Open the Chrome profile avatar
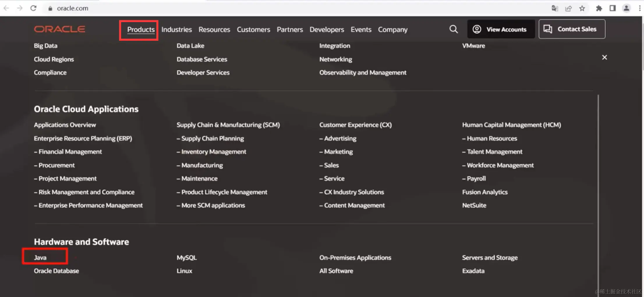 (x=626, y=8)
